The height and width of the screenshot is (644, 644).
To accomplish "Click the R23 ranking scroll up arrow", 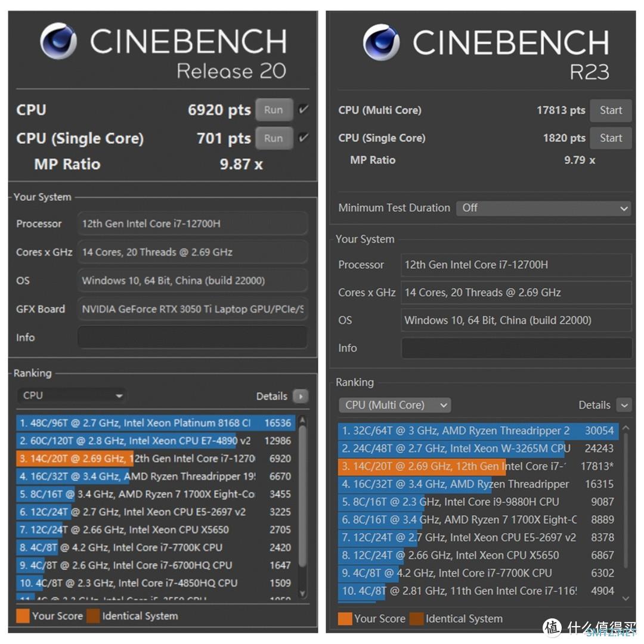I will 626,428.
